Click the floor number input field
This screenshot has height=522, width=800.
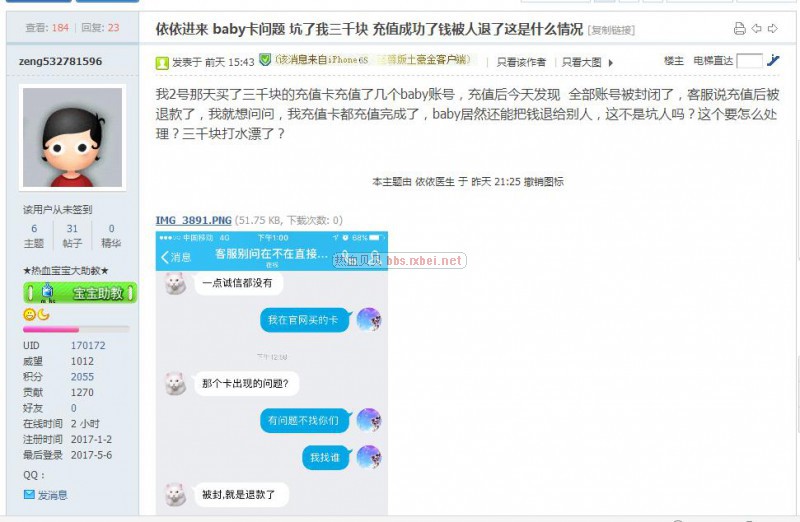(x=749, y=61)
